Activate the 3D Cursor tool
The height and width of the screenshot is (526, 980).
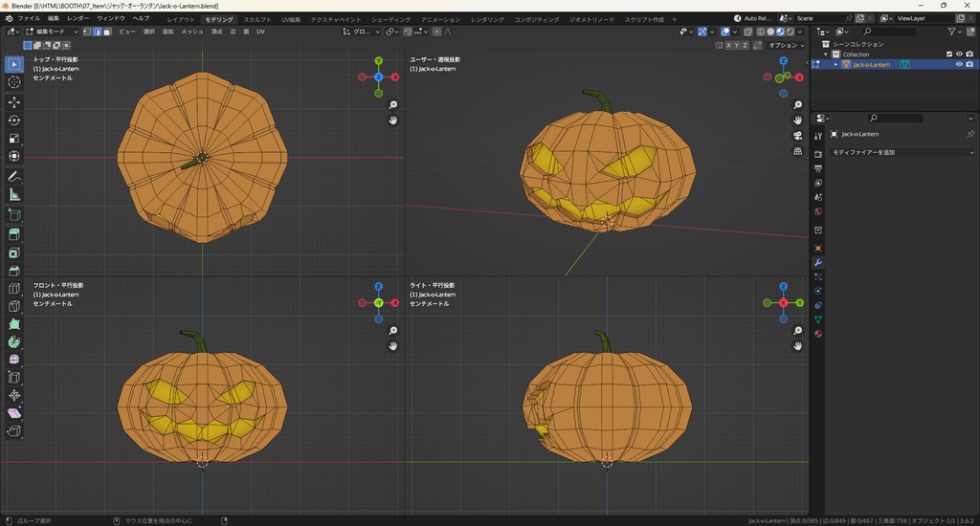(x=14, y=82)
